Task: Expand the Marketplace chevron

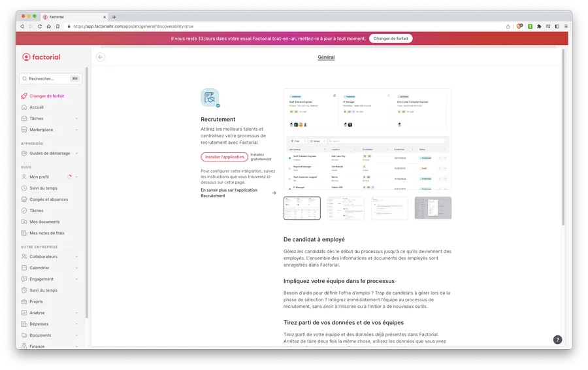Action: click(76, 130)
